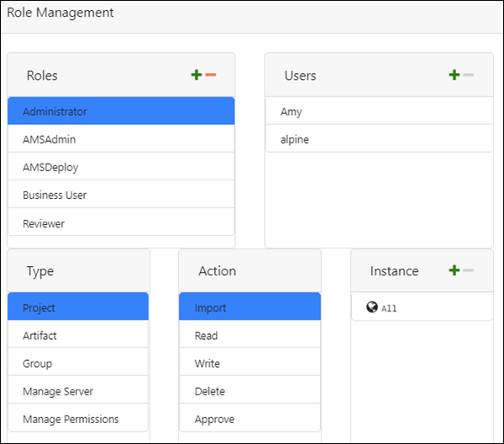Pick the Approve action

249,419
